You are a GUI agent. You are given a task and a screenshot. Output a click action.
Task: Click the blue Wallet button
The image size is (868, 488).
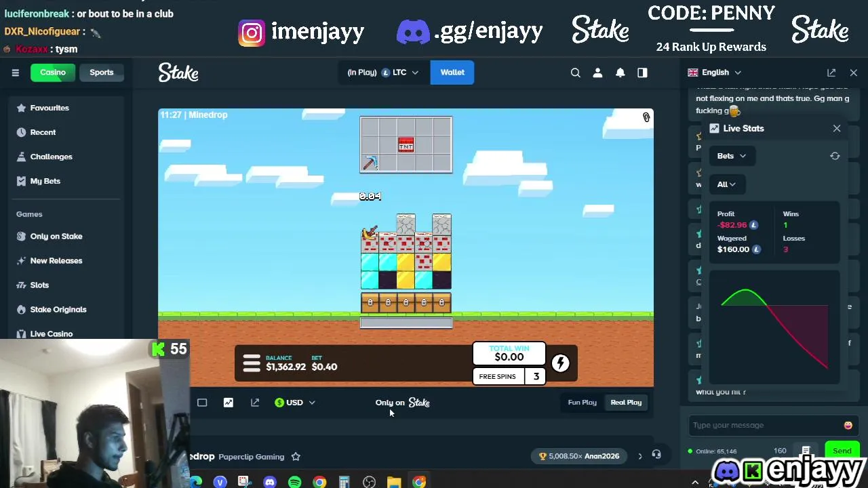(x=452, y=73)
